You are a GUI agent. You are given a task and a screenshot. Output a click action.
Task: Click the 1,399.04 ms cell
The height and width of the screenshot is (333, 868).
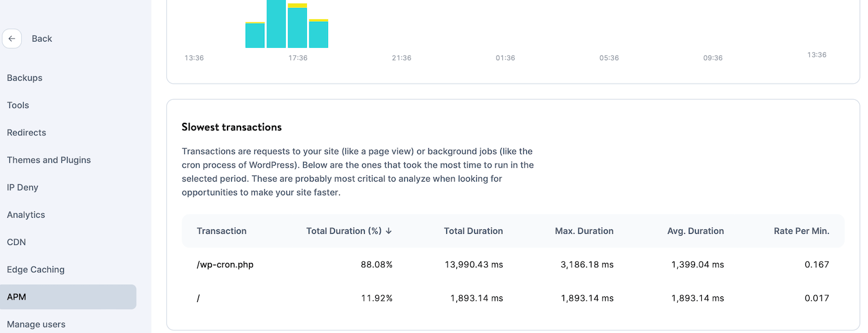(697, 264)
